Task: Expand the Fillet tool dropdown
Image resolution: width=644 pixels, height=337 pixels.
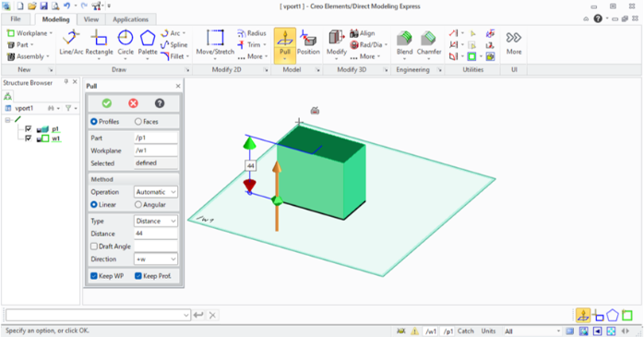Action: click(187, 56)
